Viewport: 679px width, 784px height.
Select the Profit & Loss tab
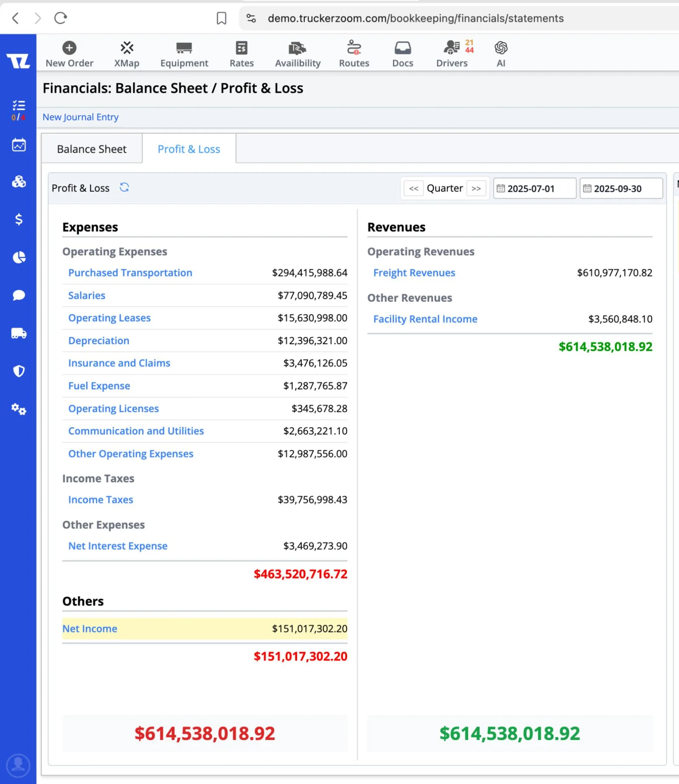pos(189,149)
